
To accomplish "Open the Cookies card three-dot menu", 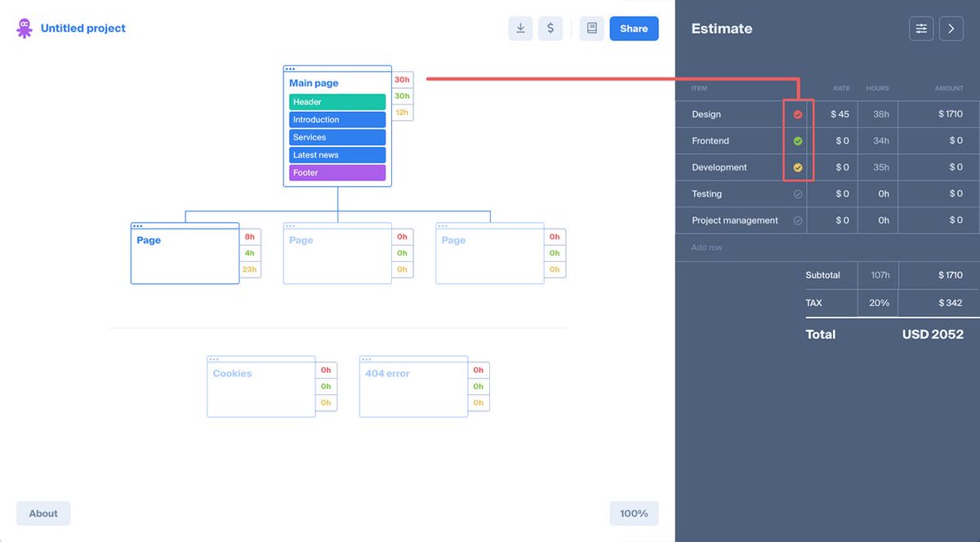I will (x=214, y=359).
